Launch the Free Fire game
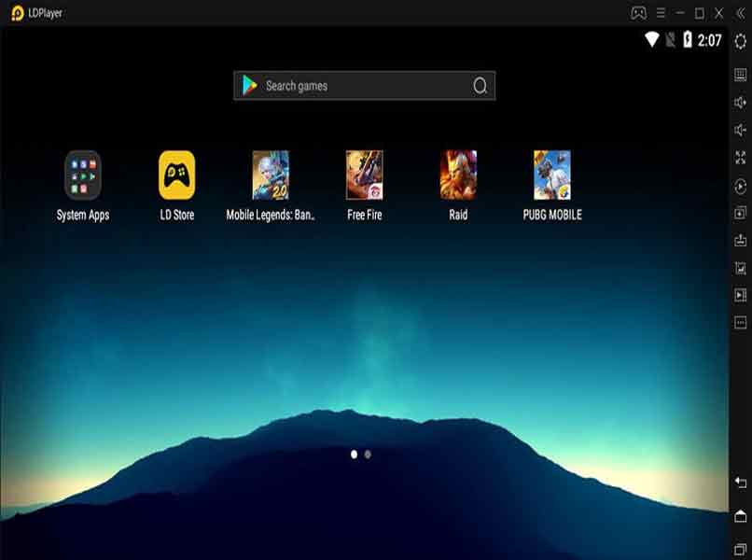The image size is (752, 560). (365, 175)
